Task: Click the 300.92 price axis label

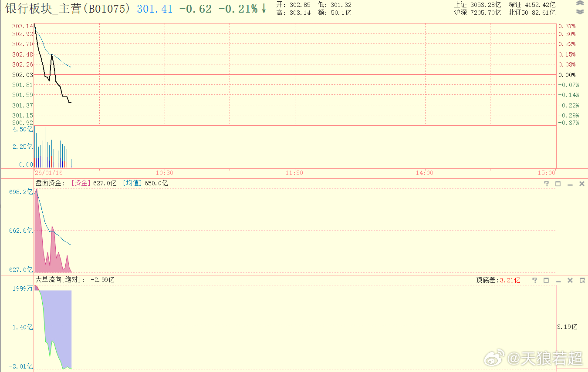Action: click(22, 123)
